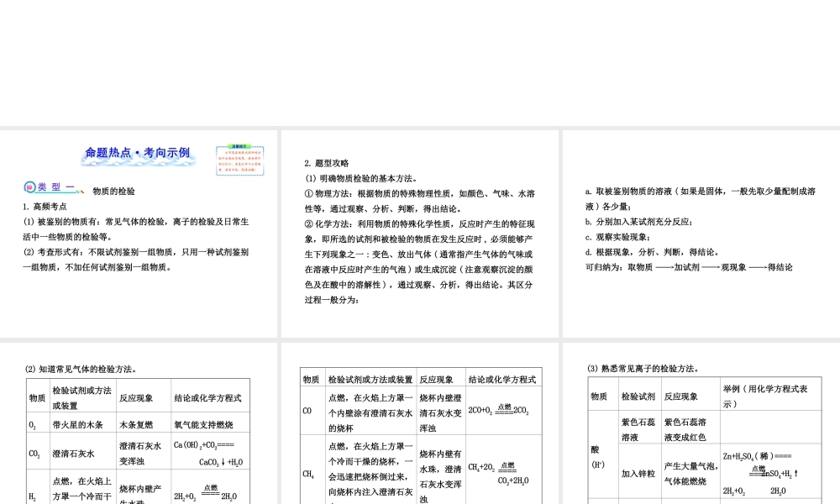Screen dimensions: 840x504
Task: Select the slide titled (3) 熟悉常见离子的检验方法
Action: click(701, 423)
